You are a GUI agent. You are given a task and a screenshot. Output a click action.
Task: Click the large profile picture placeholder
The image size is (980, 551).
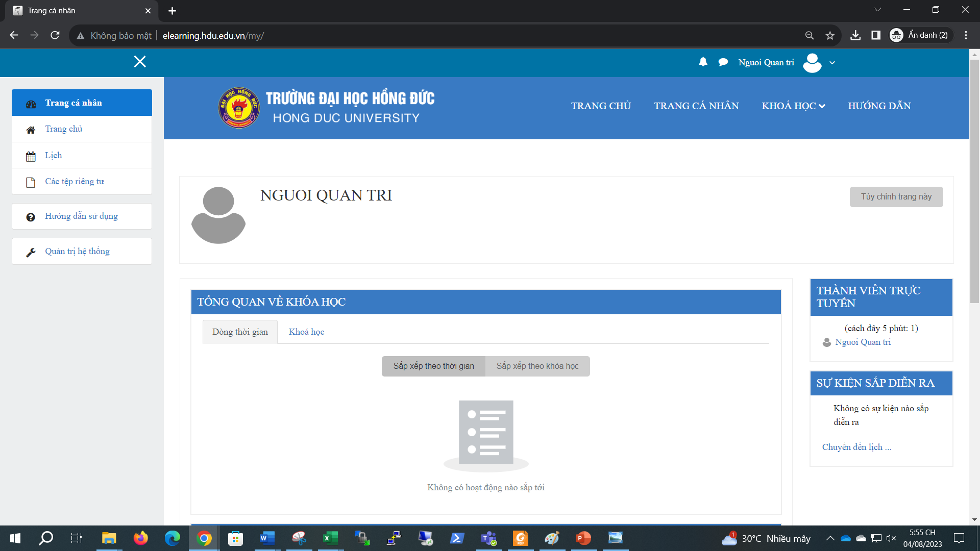pyautogui.click(x=218, y=215)
